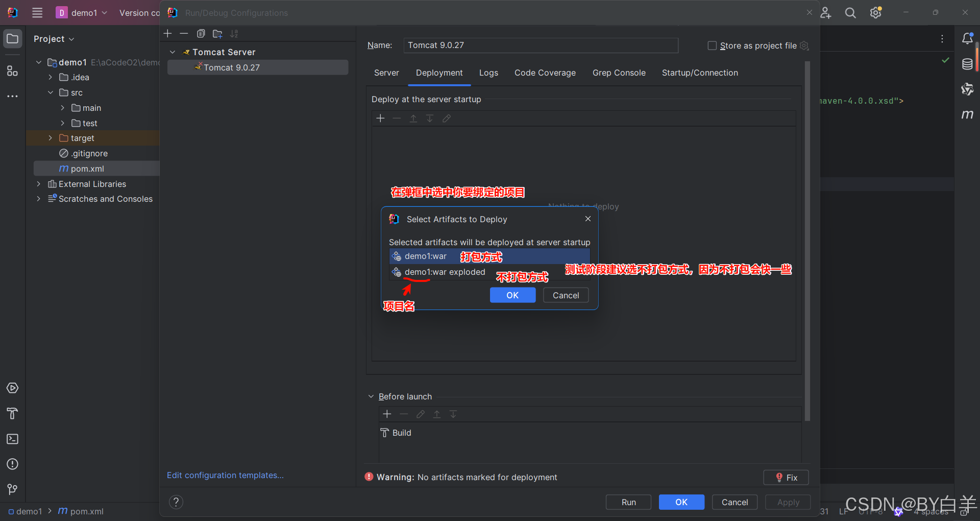Expand the target folder
980x521 pixels.
pos(51,138)
